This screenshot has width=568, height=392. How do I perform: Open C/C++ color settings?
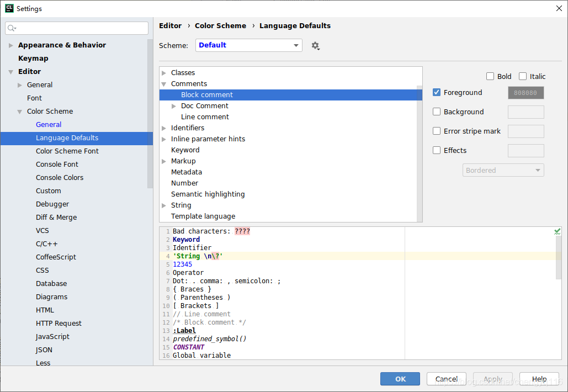[x=46, y=244]
